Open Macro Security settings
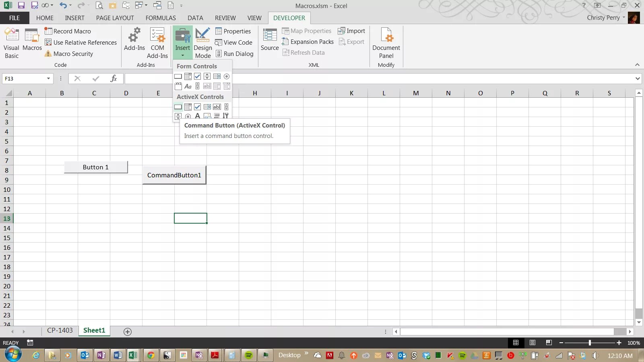 click(69, 53)
